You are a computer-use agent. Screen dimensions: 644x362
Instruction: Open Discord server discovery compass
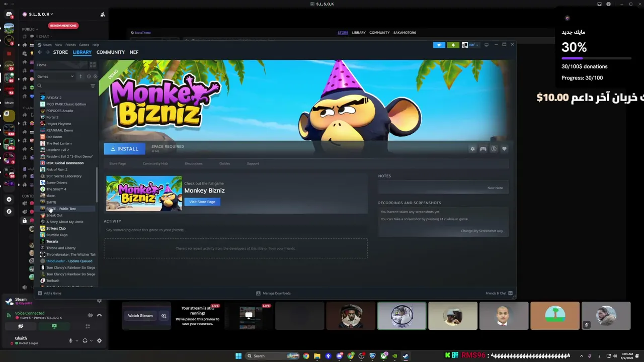tap(9, 212)
